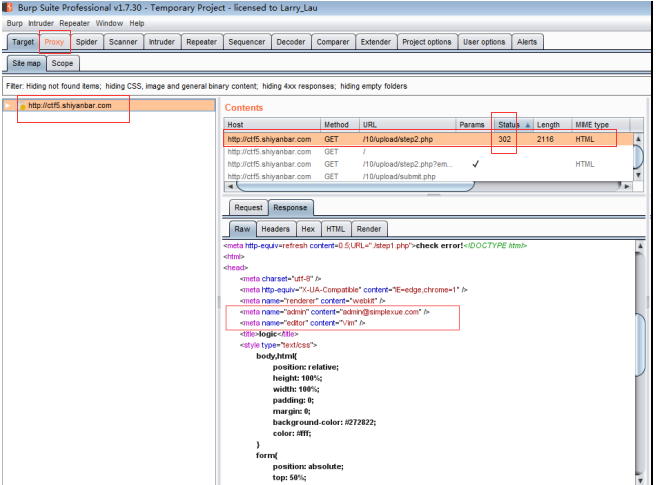Viewport: 659px width, 485px height.
Task: Select the HTML view tab
Action: (x=335, y=229)
